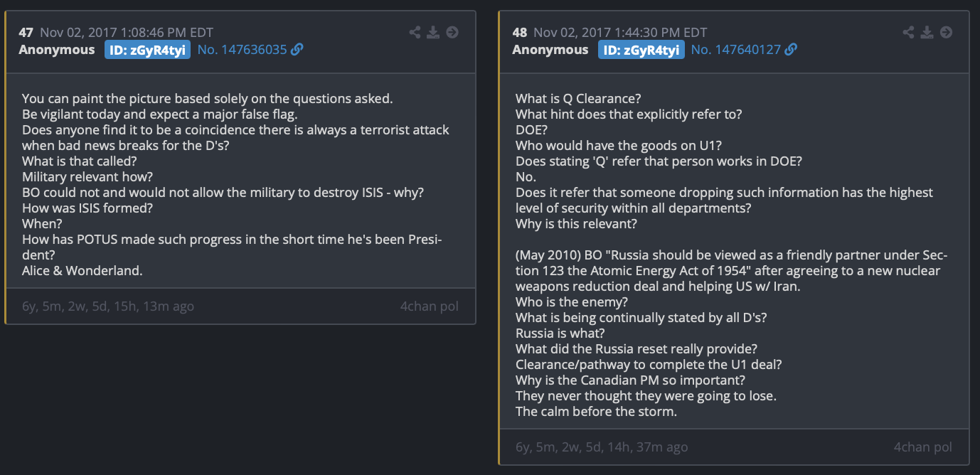Download post 47 using the download icon
This screenshot has width=980, height=475.
(x=433, y=32)
